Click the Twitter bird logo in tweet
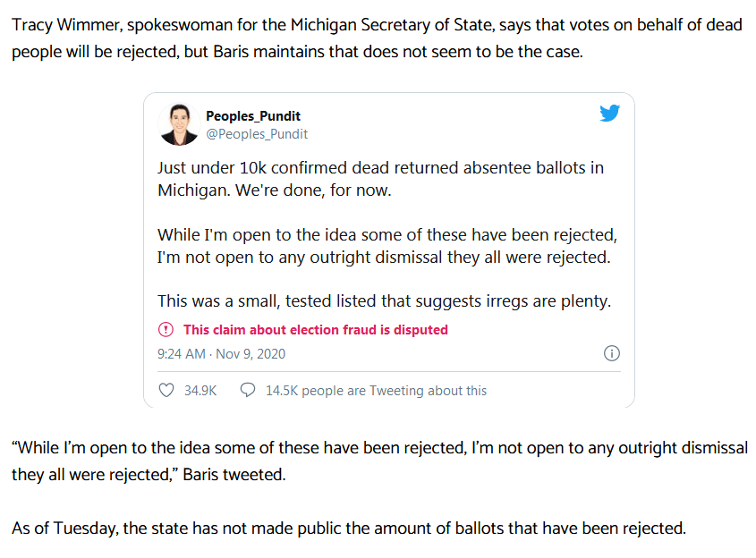Image resolution: width=756 pixels, height=558 pixels. point(609,114)
